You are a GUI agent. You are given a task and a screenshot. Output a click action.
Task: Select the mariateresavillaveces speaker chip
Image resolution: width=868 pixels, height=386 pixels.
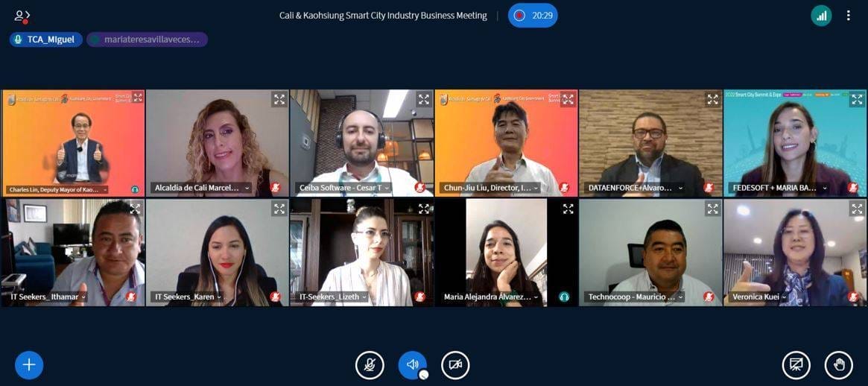[x=148, y=39]
